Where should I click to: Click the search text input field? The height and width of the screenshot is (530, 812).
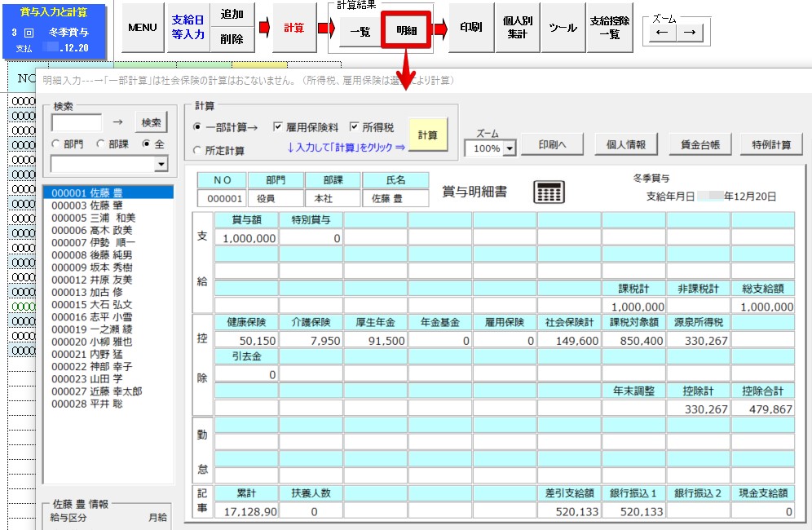(x=77, y=122)
